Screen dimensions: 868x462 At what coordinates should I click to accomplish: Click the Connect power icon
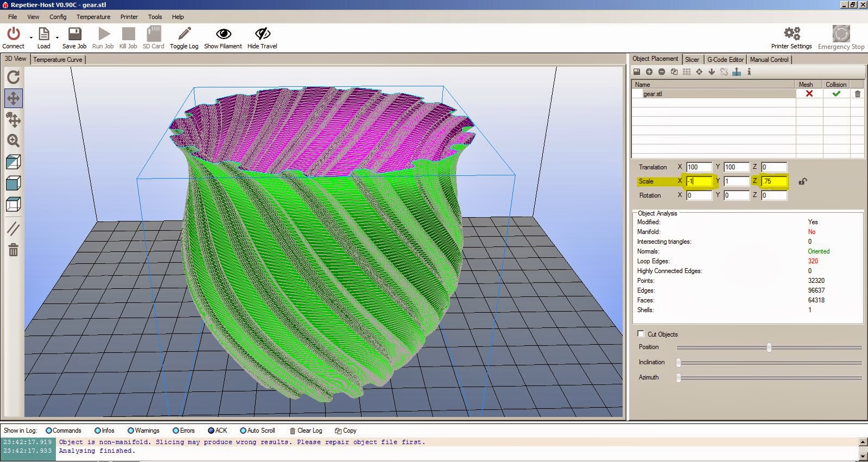coord(14,34)
